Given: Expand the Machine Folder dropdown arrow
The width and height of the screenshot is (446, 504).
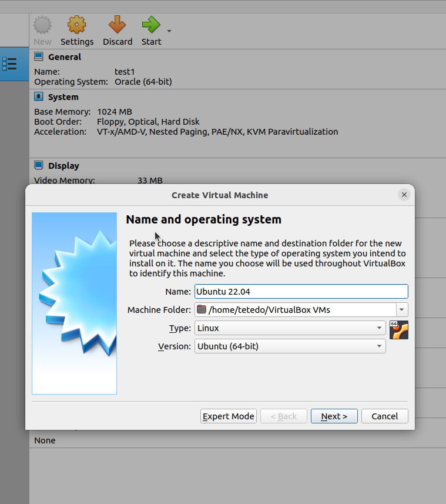Looking at the screenshot, I should [402, 310].
